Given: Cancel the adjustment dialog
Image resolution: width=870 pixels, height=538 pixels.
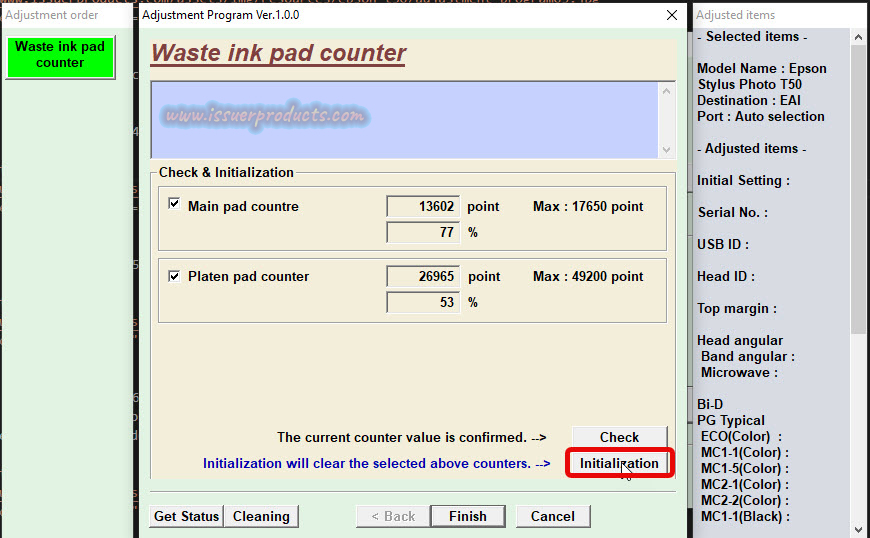Looking at the screenshot, I should click(x=553, y=516).
